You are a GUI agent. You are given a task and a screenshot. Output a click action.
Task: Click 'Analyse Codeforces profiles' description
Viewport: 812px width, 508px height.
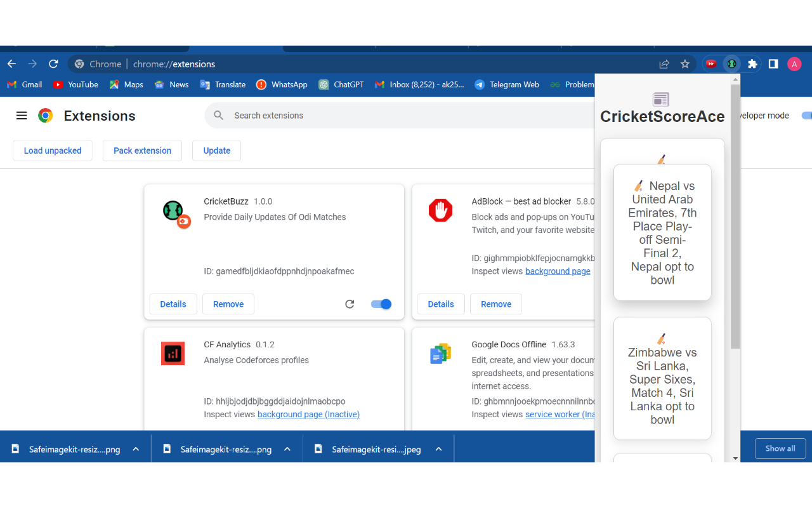(256, 360)
